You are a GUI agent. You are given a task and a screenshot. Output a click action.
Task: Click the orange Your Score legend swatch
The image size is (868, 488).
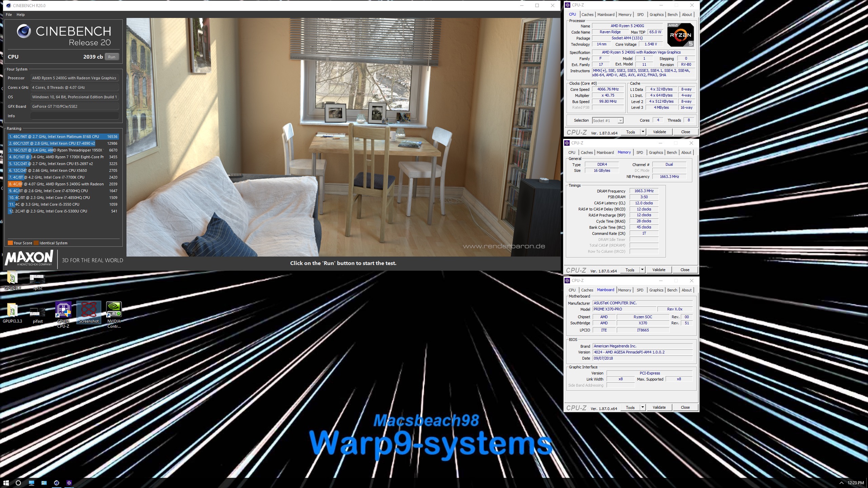pos(10,243)
